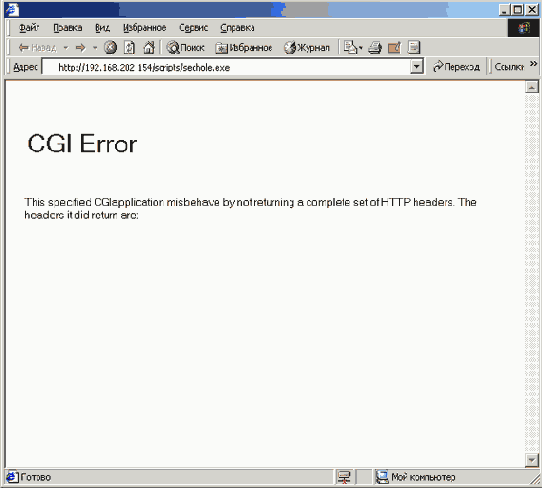Expand the Ссылки links toolbar chevron
The image size is (542, 488).
533,64
